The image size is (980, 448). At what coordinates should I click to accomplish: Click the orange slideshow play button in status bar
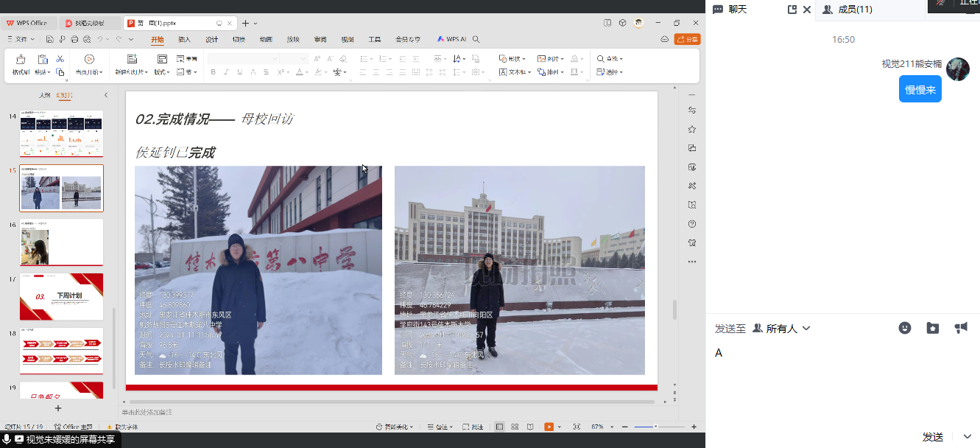[x=549, y=427]
